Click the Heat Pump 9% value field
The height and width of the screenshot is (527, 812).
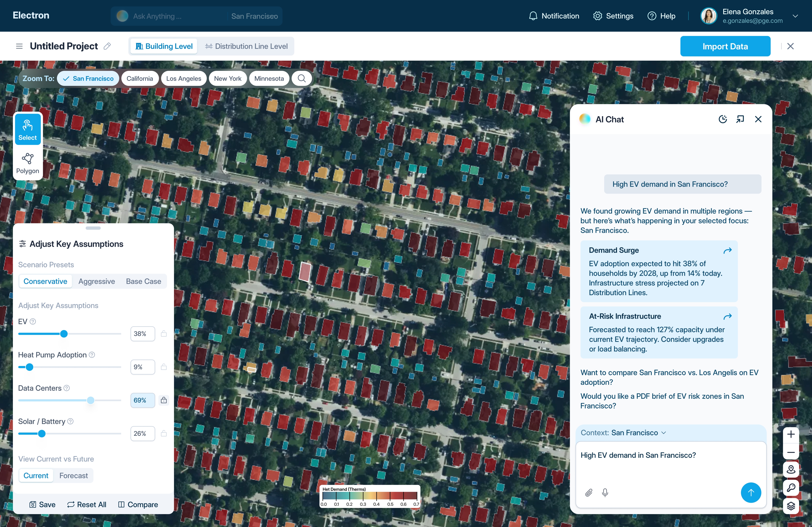click(x=143, y=367)
